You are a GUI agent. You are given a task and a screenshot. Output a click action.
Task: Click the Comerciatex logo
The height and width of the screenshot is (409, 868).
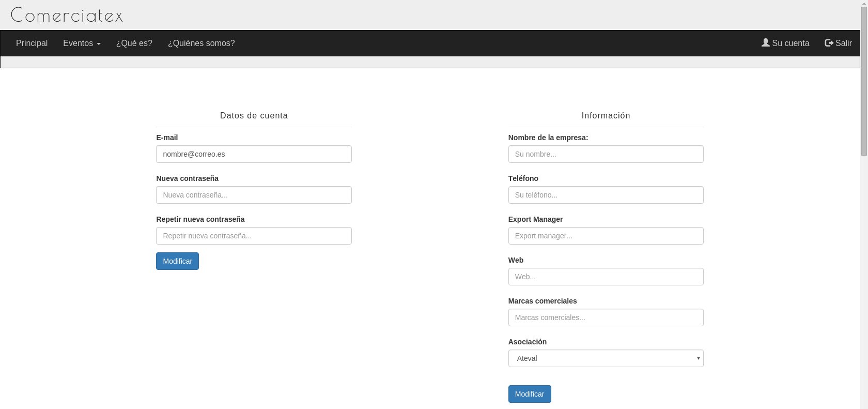67,16
